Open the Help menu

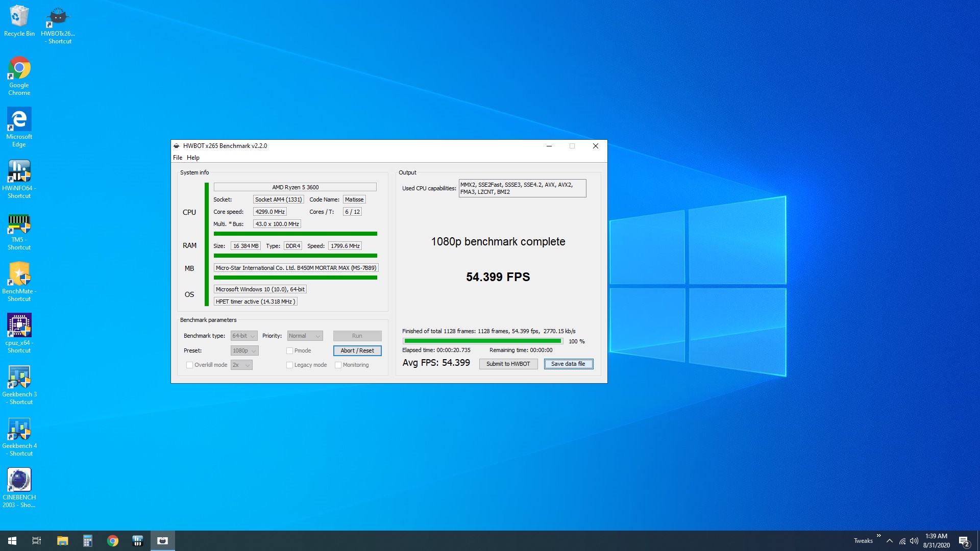[193, 158]
